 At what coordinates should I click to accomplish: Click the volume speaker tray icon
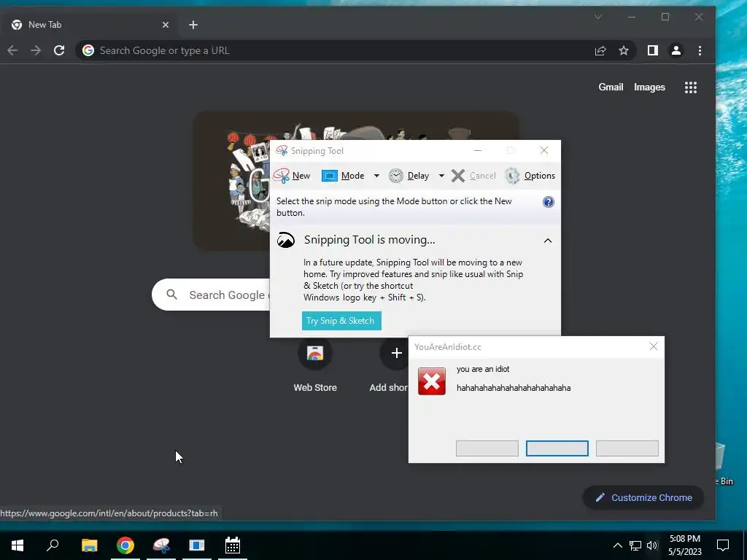point(652,545)
